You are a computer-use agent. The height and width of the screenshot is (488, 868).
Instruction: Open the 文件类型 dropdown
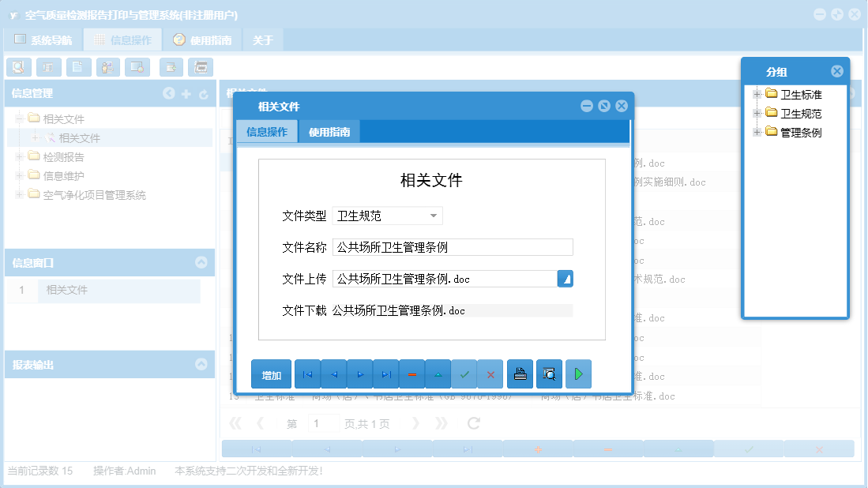coord(433,216)
